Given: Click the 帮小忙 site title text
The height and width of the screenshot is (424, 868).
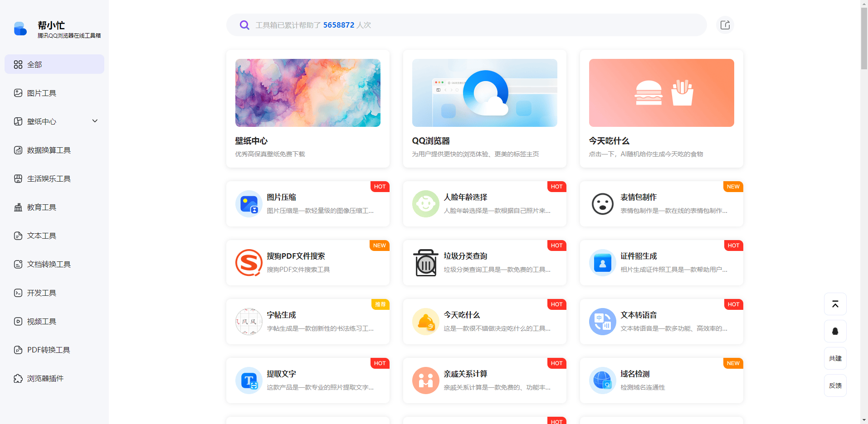Looking at the screenshot, I should [x=51, y=25].
